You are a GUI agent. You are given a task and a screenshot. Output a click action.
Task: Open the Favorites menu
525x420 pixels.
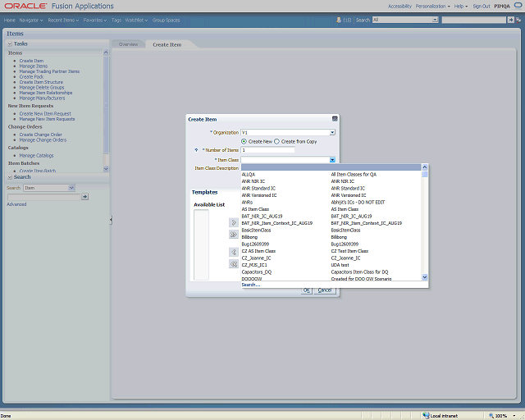pyautogui.click(x=95, y=21)
